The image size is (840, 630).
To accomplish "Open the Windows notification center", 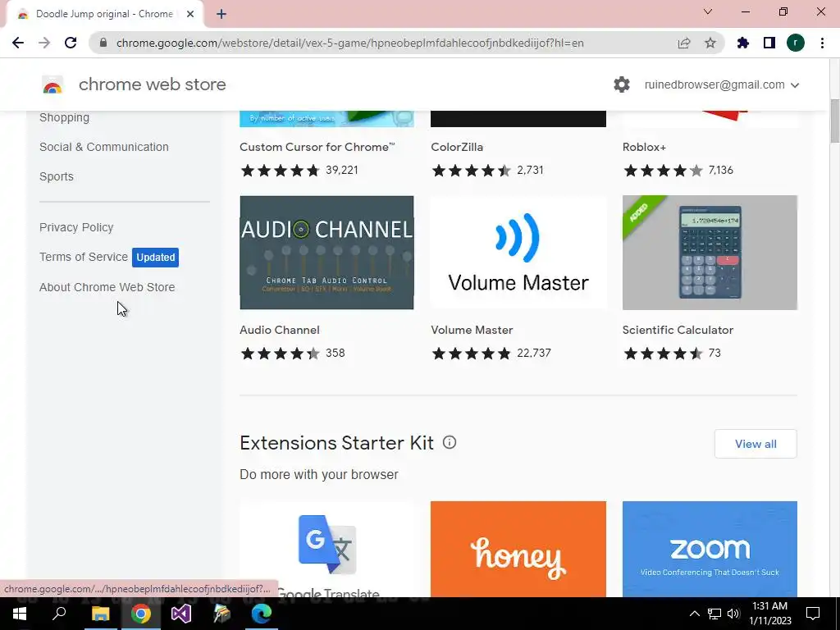I will pos(813,614).
